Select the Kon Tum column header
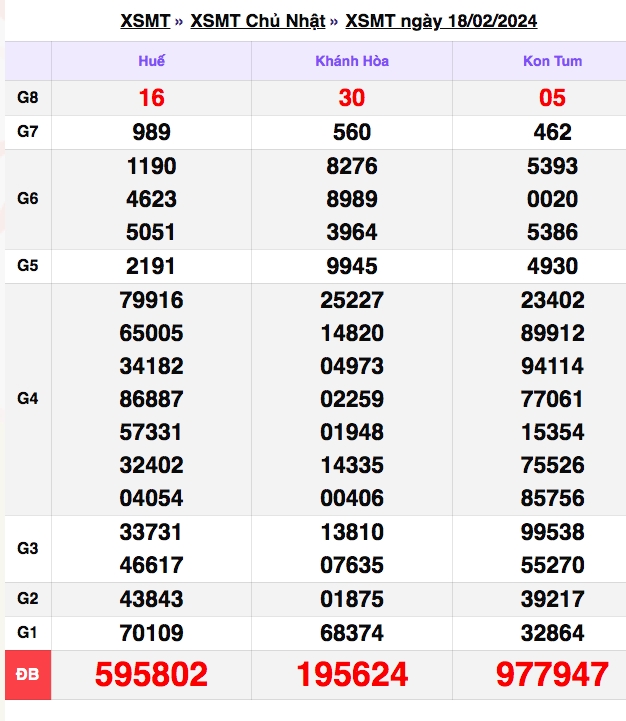The image size is (626, 721). 552,61
